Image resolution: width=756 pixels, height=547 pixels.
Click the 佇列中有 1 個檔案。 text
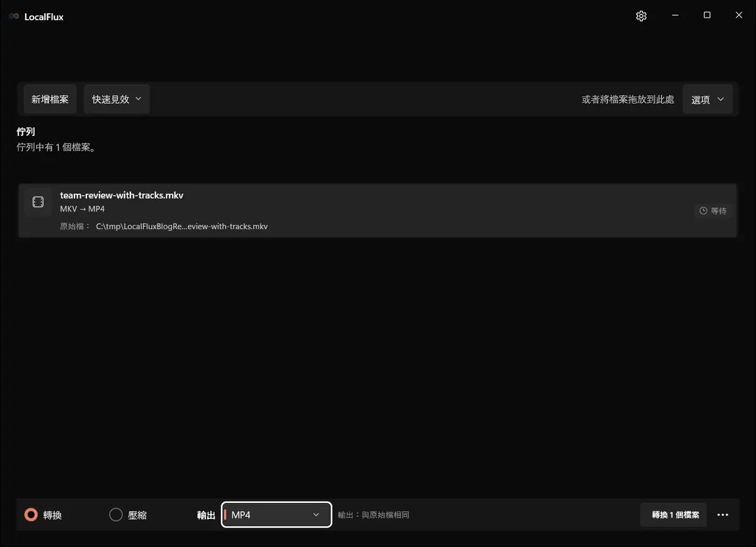pyautogui.click(x=56, y=147)
